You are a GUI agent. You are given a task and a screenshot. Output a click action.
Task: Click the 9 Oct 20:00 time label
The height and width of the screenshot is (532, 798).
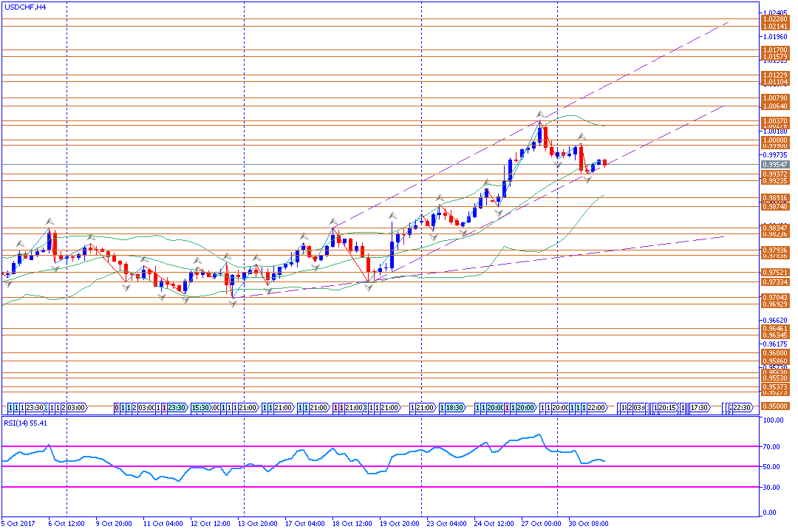click(114, 523)
